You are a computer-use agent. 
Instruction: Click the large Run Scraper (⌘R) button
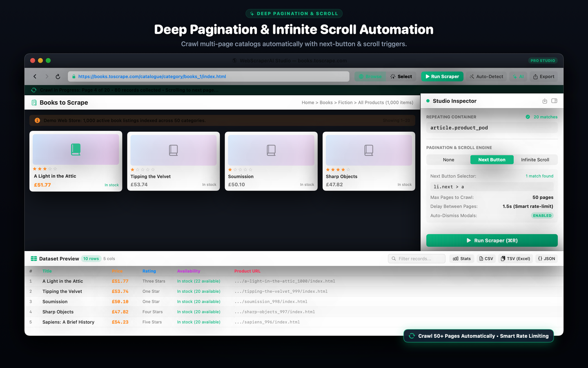(492, 240)
